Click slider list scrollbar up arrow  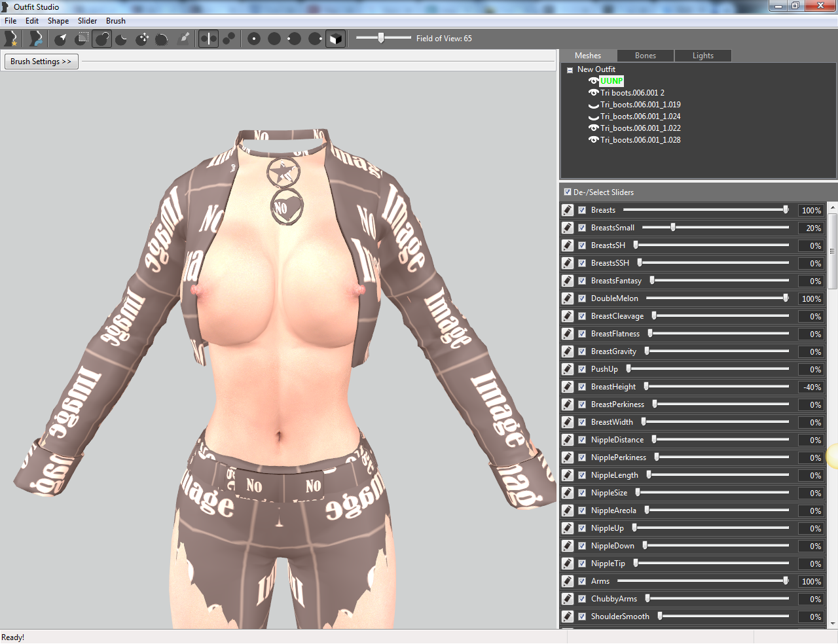[x=833, y=207]
